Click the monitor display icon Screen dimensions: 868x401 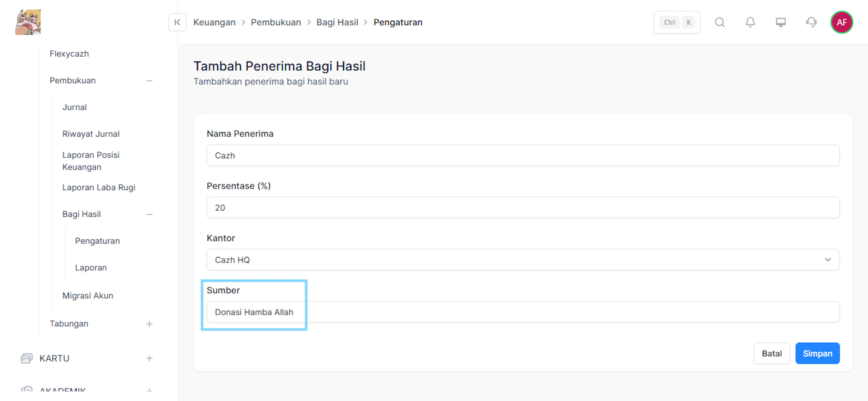(781, 22)
